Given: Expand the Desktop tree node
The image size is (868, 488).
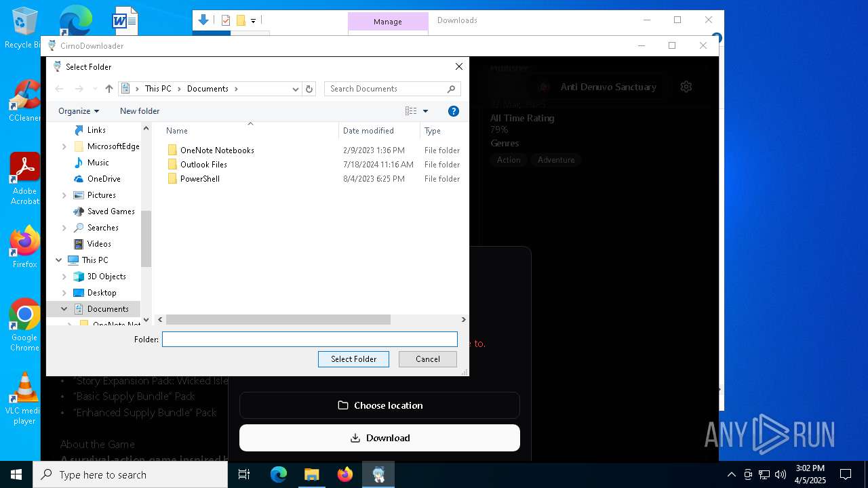Looking at the screenshot, I should coord(64,293).
